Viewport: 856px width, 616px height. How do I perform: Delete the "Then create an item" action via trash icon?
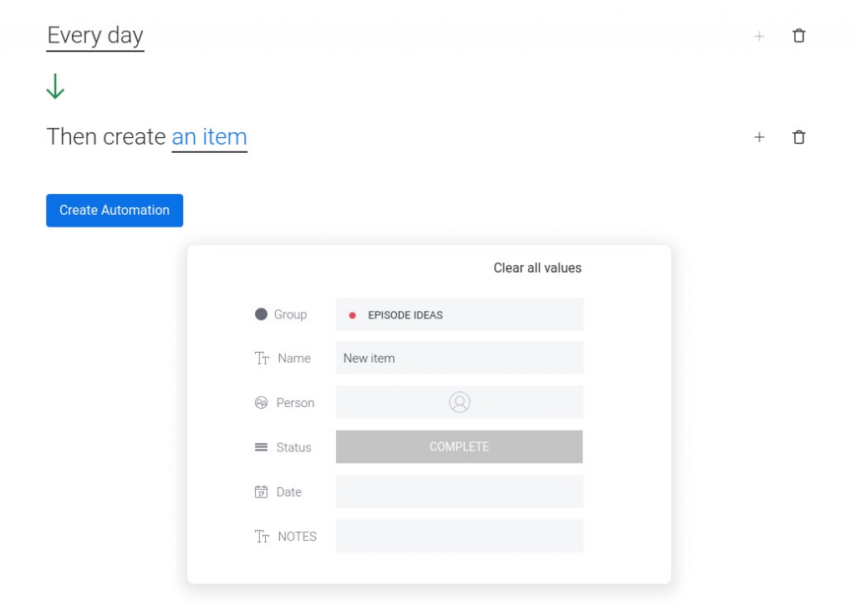coord(798,136)
